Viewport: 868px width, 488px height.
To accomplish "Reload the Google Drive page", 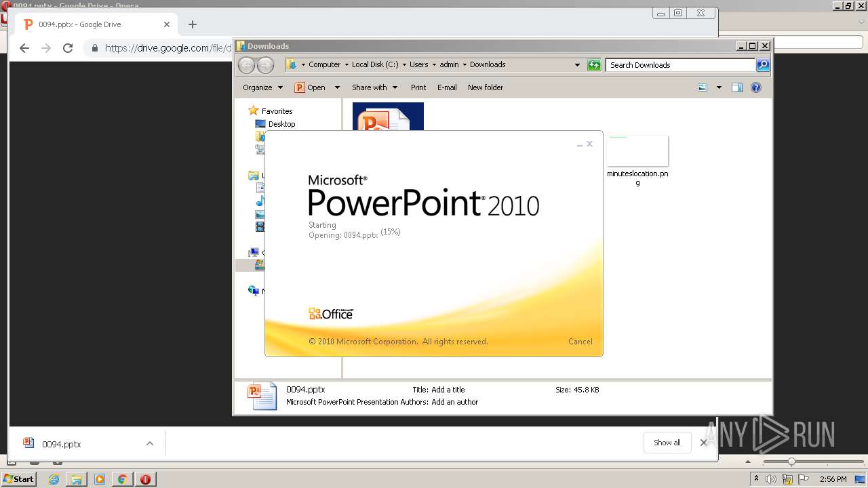I will point(68,48).
